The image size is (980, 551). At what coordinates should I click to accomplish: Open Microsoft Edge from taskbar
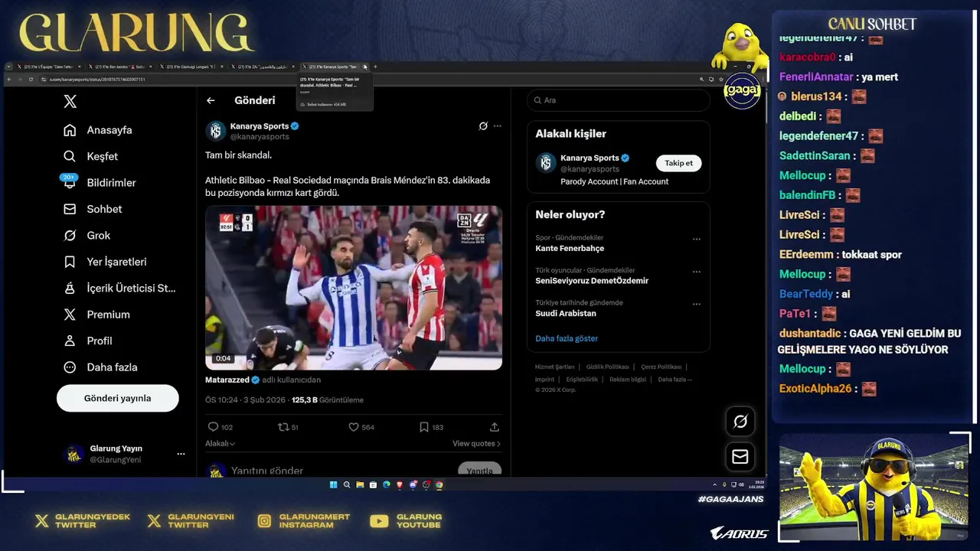(386, 484)
